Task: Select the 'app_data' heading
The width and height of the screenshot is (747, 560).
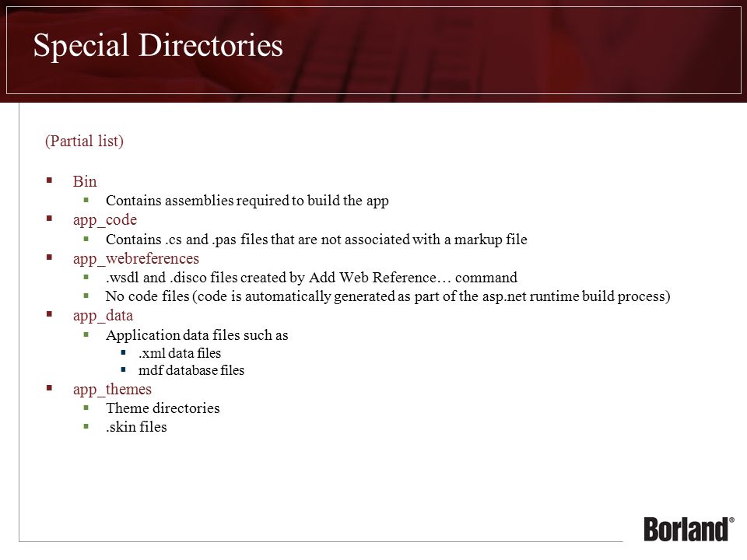Action: click(103, 316)
